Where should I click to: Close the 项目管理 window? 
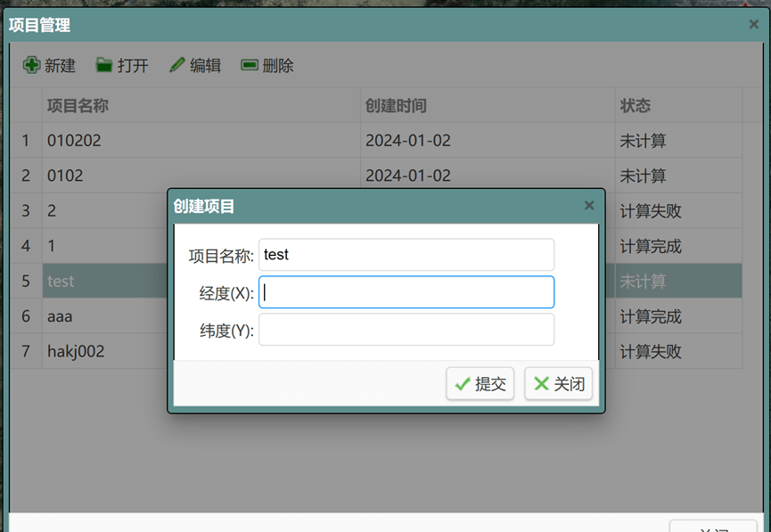pyautogui.click(x=753, y=25)
